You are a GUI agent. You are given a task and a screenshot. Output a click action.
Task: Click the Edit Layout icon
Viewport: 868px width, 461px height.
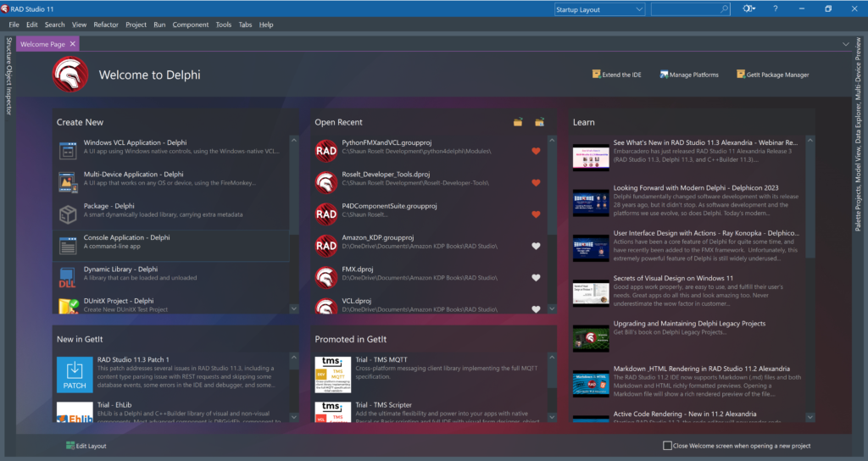[70, 446]
